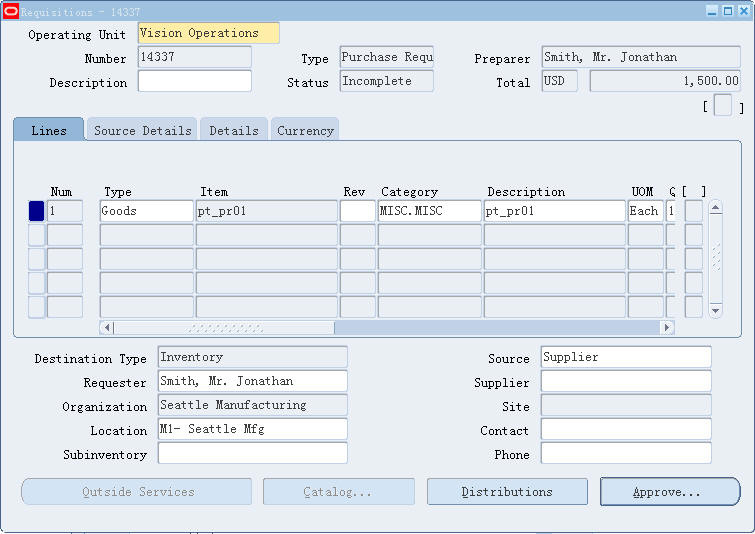Switch to the Lines tab
The image size is (755, 534).
49,130
